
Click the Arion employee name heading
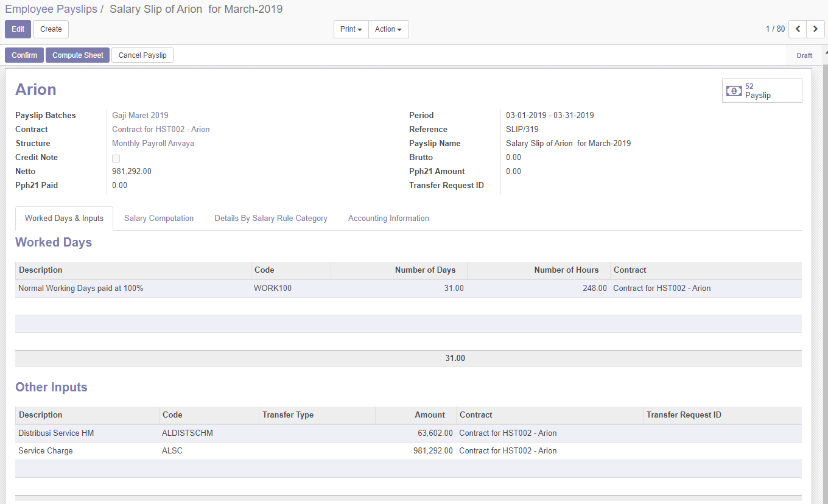pos(36,89)
